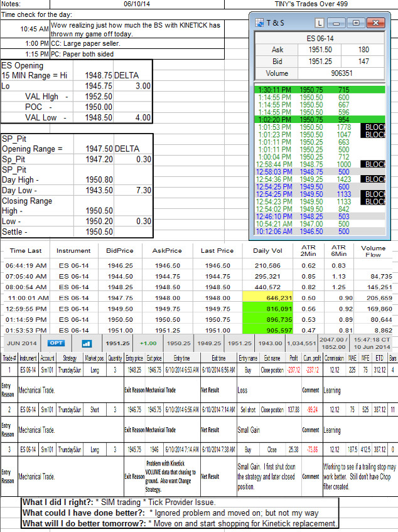398x532 pixels.
Task: Click the ES Opening label
Action: (x=23, y=65)
